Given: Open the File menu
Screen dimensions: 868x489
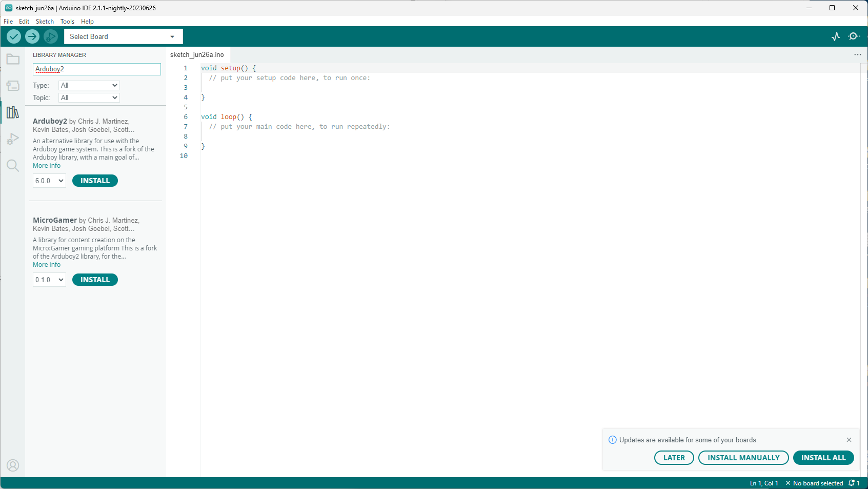Looking at the screenshot, I should [8, 22].
